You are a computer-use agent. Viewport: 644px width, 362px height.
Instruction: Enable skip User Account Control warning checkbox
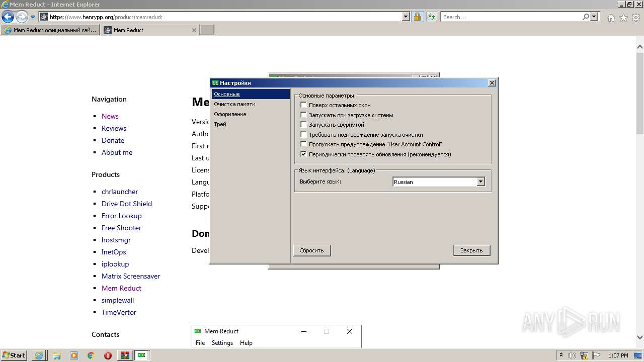[x=303, y=144]
